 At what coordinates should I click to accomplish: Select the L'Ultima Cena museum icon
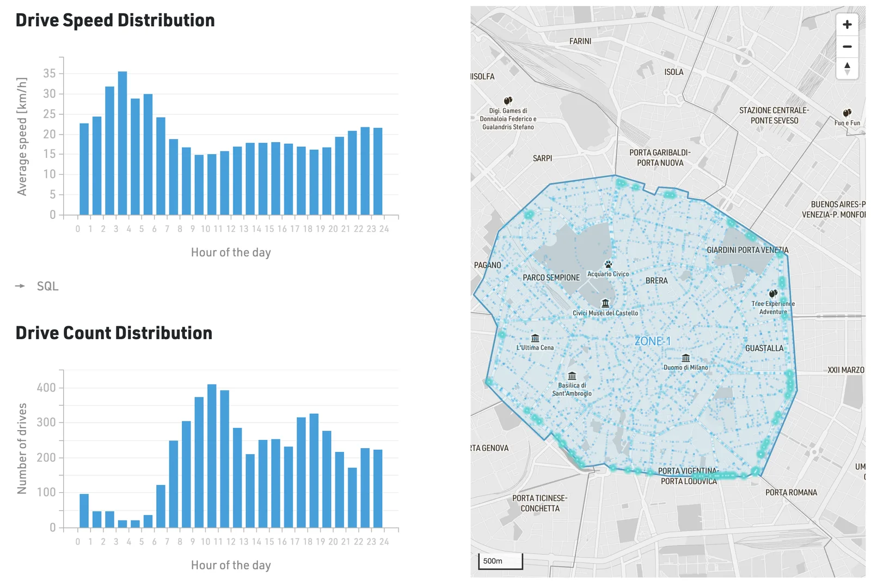pyautogui.click(x=535, y=338)
